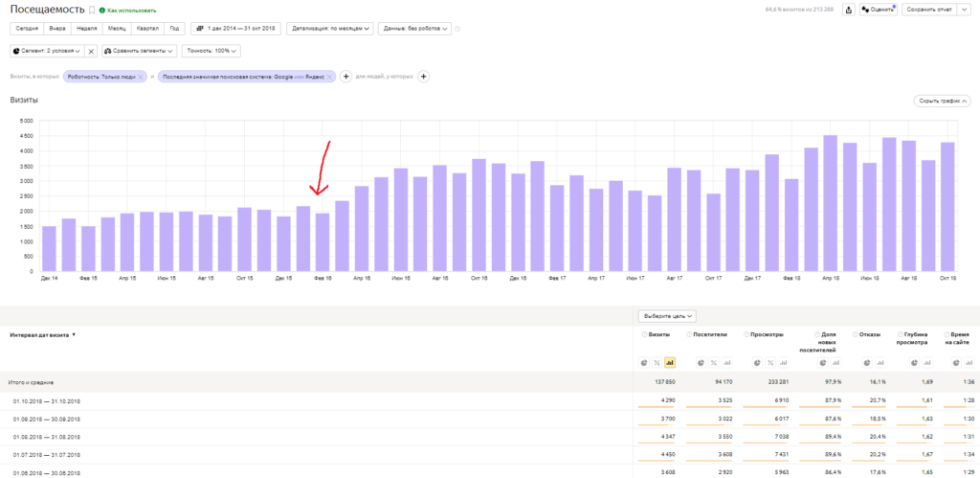The image size is (980, 478).
Task: Info icon beside Глубина просмотра header
Action: click(x=900, y=334)
